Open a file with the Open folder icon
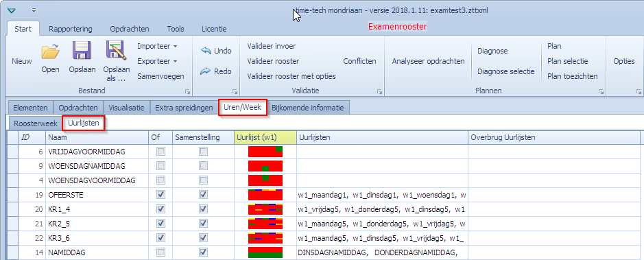The image size is (644, 260). 50,53
